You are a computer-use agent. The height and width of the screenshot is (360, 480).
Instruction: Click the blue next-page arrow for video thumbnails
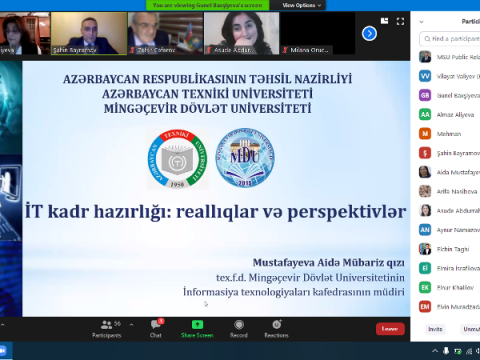pyautogui.click(x=369, y=33)
